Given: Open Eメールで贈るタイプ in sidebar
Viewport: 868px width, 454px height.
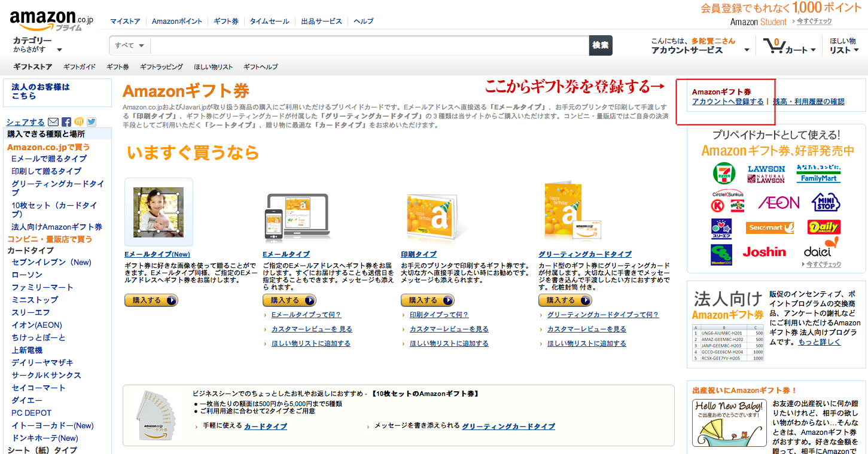Looking at the screenshot, I should [x=49, y=159].
